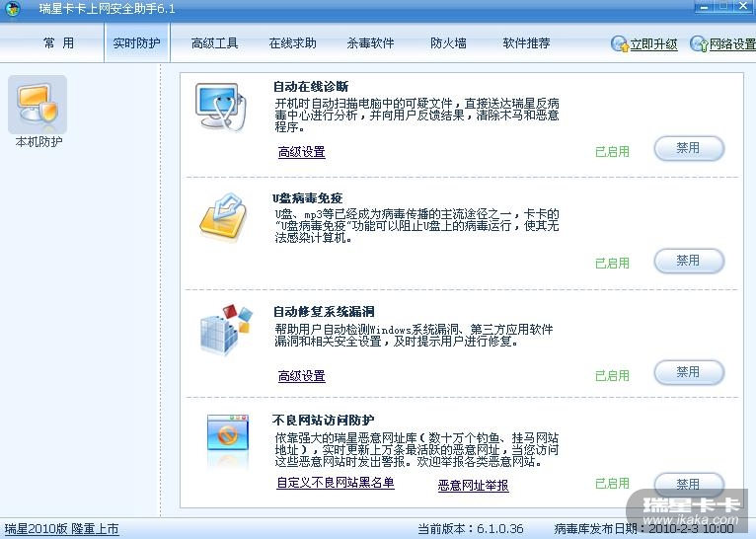Screen dimensions: 756x539
Task: Click 瑞星2010版 隆重上市 link in status bar
Action: [x=62, y=529]
